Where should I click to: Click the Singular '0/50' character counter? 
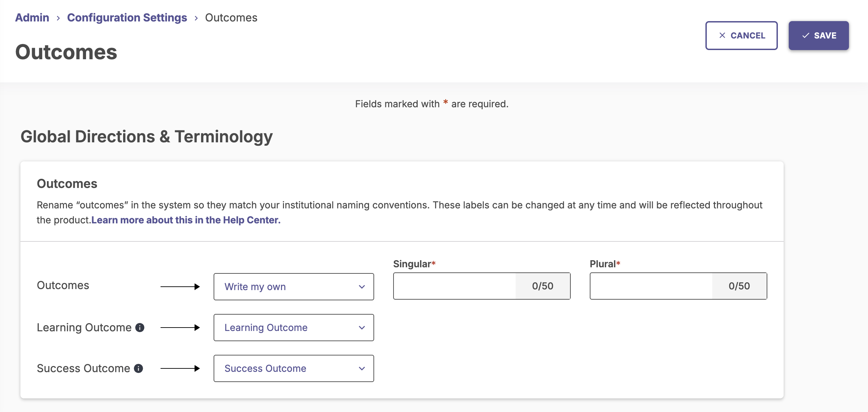(x=543, y=286)
